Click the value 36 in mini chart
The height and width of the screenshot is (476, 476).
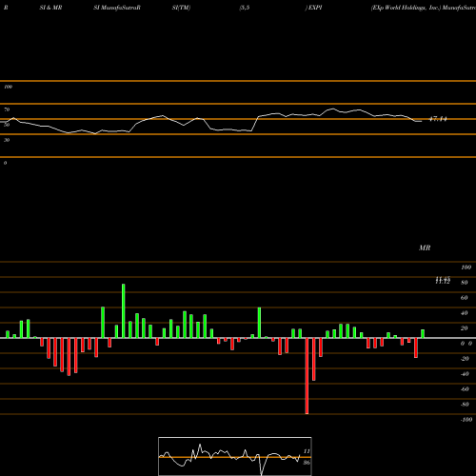coord(307,463)
